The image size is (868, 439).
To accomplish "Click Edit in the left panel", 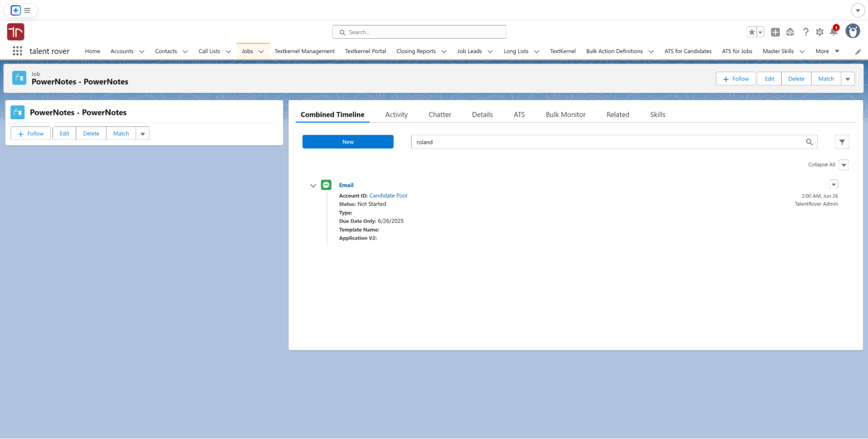I will point(64,134).
